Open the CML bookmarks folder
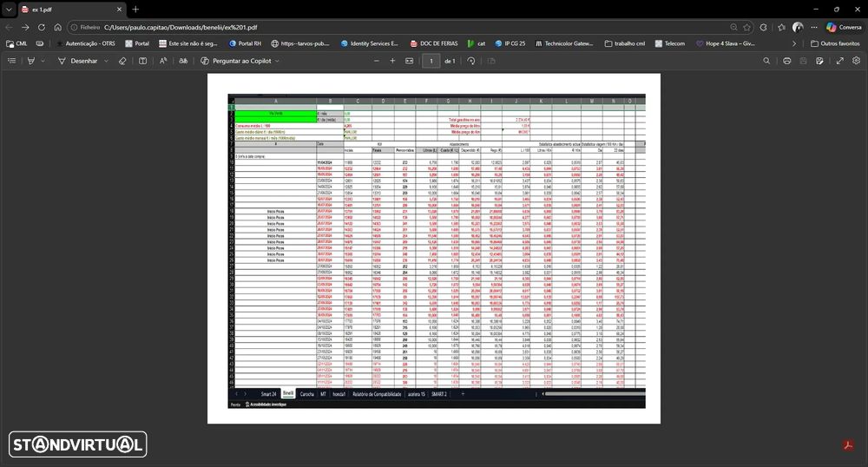Screen dimensions: 868x467 coord(16,43)
